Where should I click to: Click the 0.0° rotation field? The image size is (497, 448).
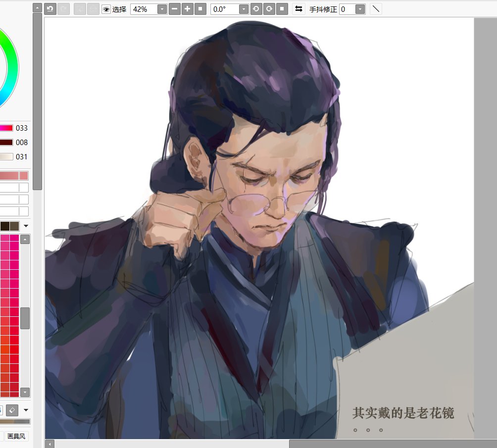click(x=224, y=9)
